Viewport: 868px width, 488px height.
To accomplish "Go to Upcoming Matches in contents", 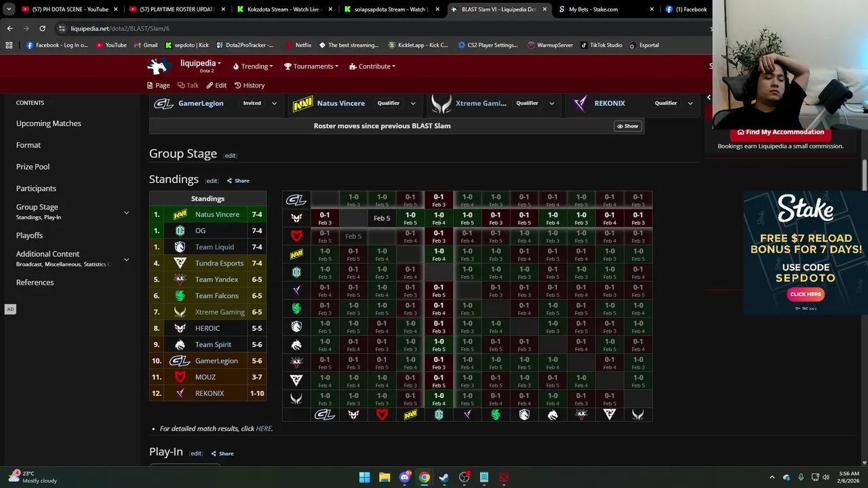I will click(49, 123).
